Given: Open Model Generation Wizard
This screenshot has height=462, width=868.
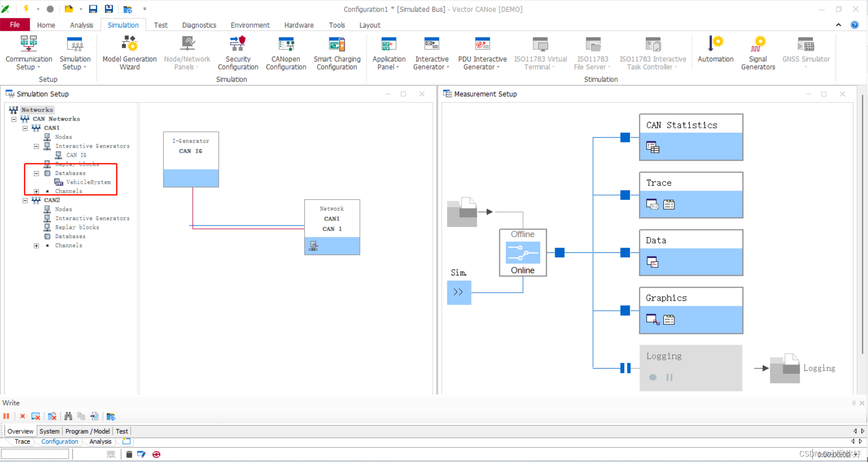Looking at the screenshot, I should tap(129, 53).
